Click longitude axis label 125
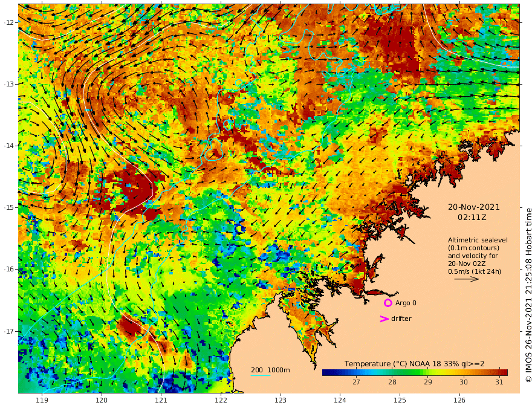The height and width of the screenshot is (411, 532). pyautogui.click(x=400, y=400)
